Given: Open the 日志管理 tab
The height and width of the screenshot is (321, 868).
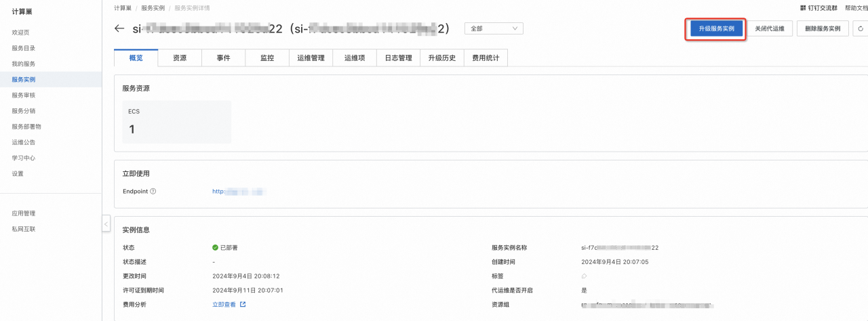Looking at the screenshot, I should [x=399, y=58].
